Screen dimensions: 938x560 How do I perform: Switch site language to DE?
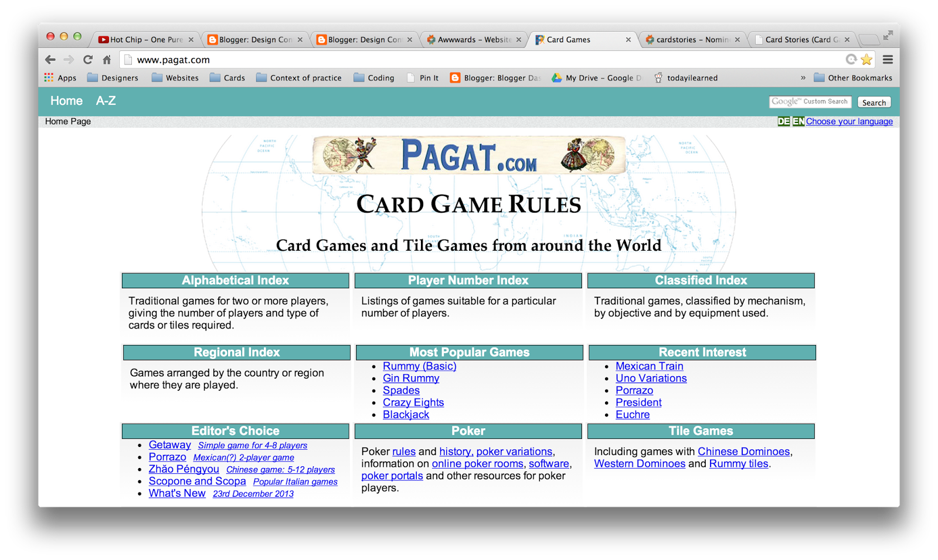click(x=783, y=121)
